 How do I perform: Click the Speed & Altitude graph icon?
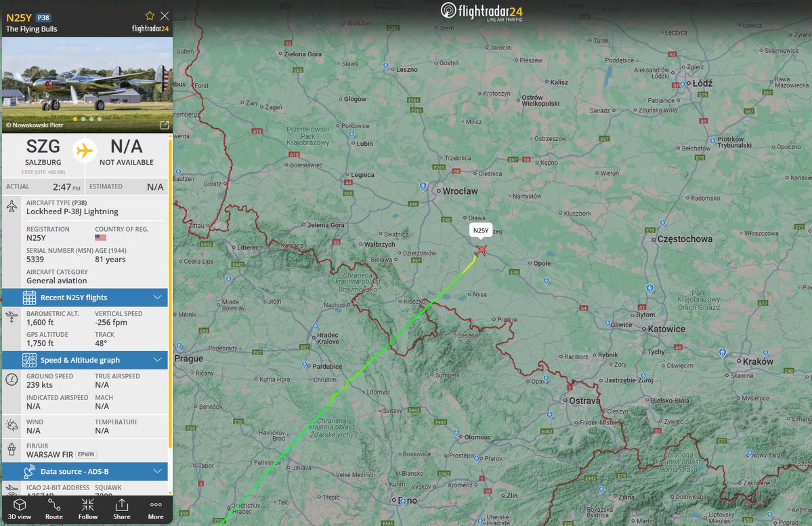30,360
